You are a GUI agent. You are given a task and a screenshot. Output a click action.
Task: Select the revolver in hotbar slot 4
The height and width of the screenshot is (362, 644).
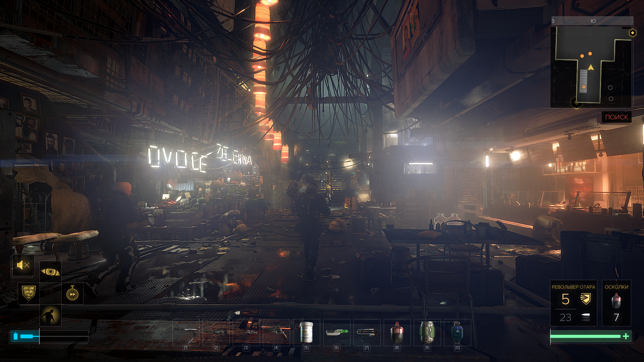276,333
